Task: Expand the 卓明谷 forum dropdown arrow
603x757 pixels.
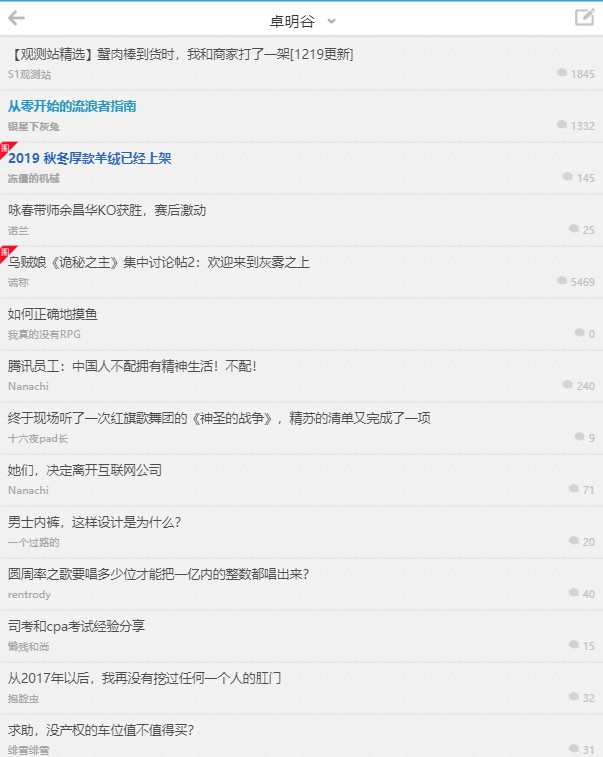Action: point(331,21)
